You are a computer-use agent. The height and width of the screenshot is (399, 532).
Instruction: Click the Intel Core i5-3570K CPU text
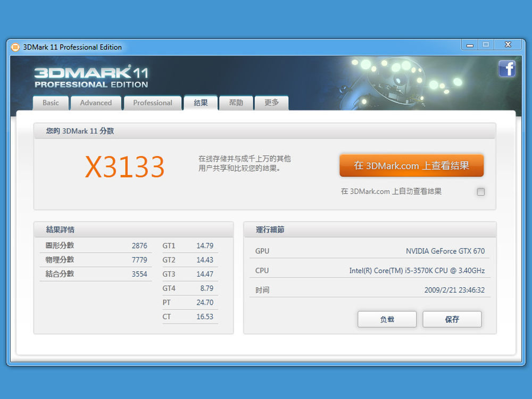(x=417, y=271)
